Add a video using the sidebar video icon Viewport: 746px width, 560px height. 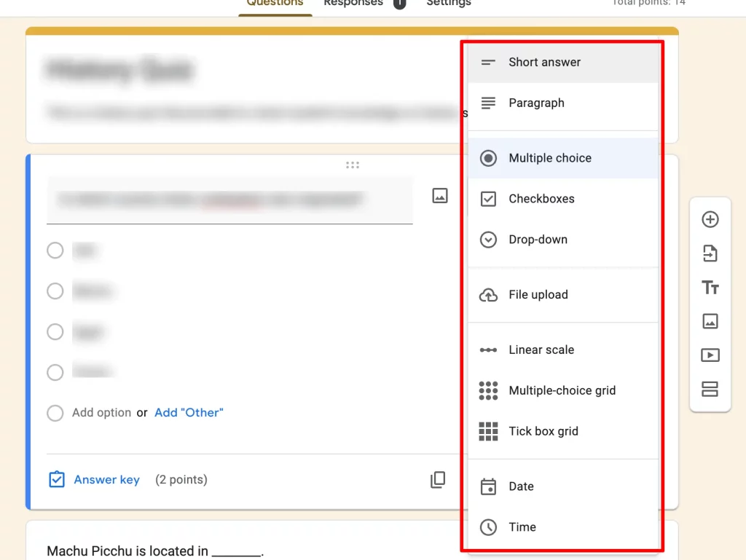click(710, 355)
